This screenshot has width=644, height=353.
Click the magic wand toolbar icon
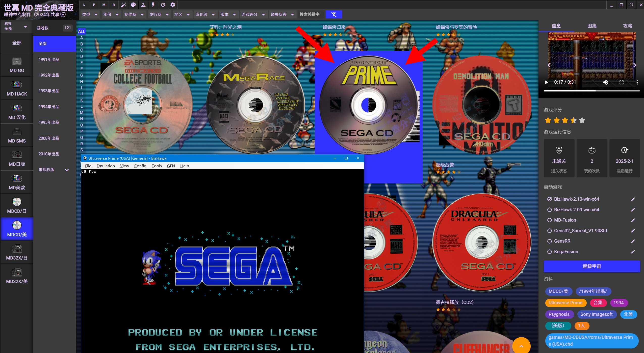(x=123, y=5)
